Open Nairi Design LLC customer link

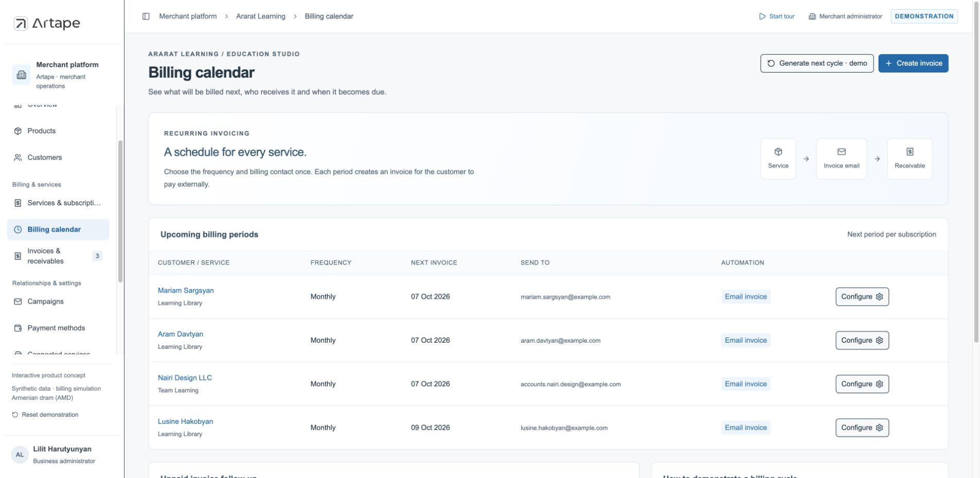pyautogui.click(x=185, y=378)
